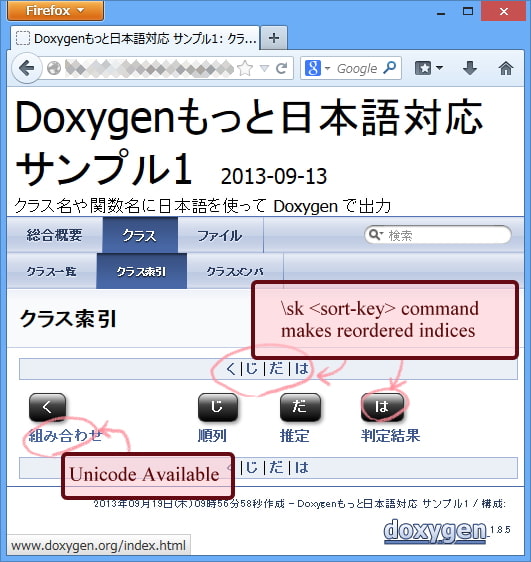Image resolution: width=531 pixels, height=562 pixels.
Task: Switch to the ファイル navigation tab
Action: click(220, 235)
